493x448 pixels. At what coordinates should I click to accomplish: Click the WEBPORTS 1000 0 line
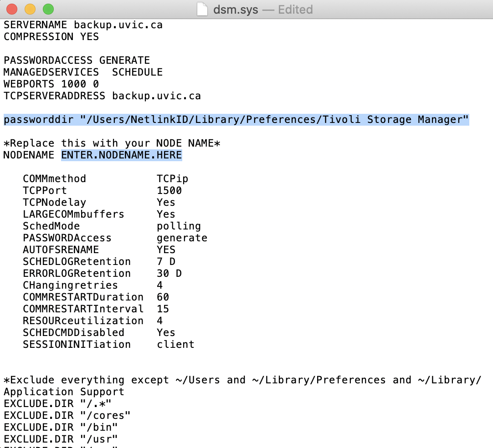(51, 84)
